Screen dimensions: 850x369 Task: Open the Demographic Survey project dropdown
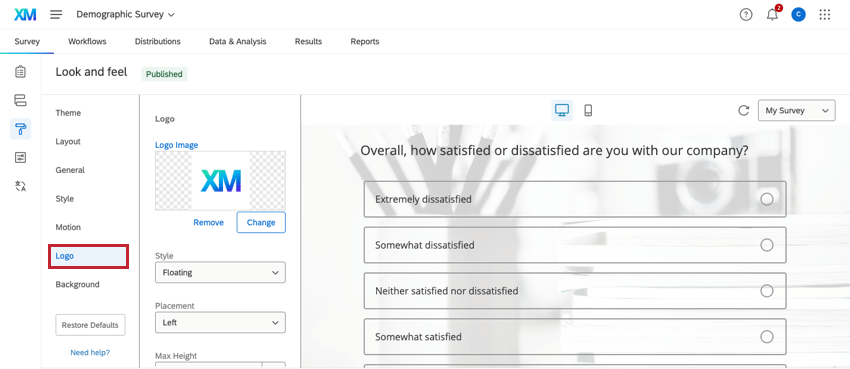[125, 15]
